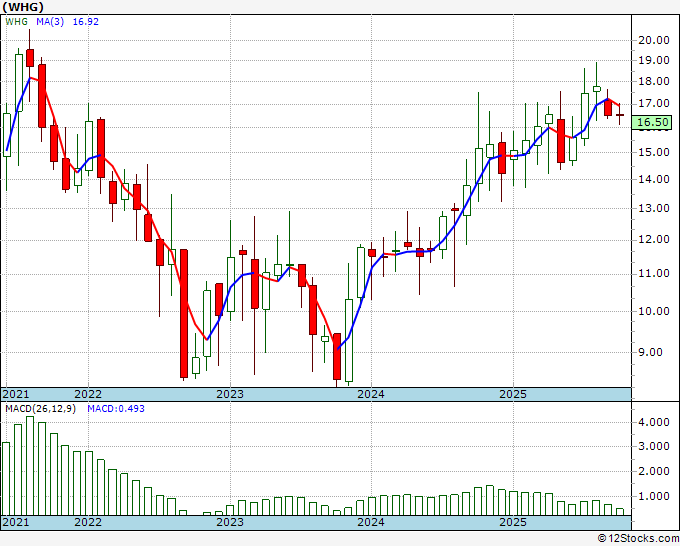The height and width of the screenshot is (546, 680).
Task: Click 2025 on the MACD panel time axis
Action: coord(513,522)
